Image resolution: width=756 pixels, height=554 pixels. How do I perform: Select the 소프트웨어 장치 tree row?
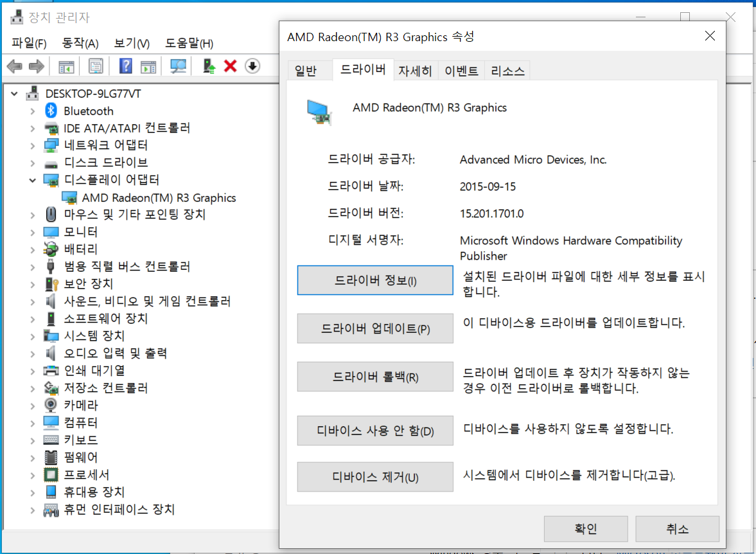(x=105, y=319)
